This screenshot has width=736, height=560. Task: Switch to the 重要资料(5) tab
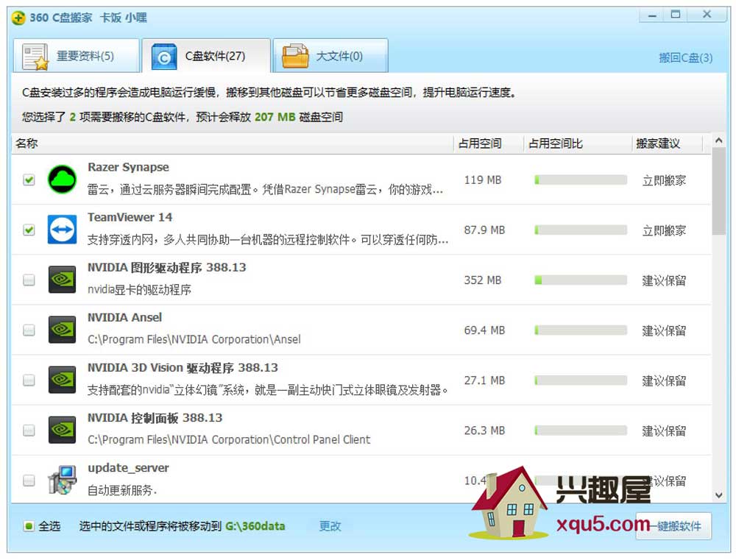[x=76, y=56]
